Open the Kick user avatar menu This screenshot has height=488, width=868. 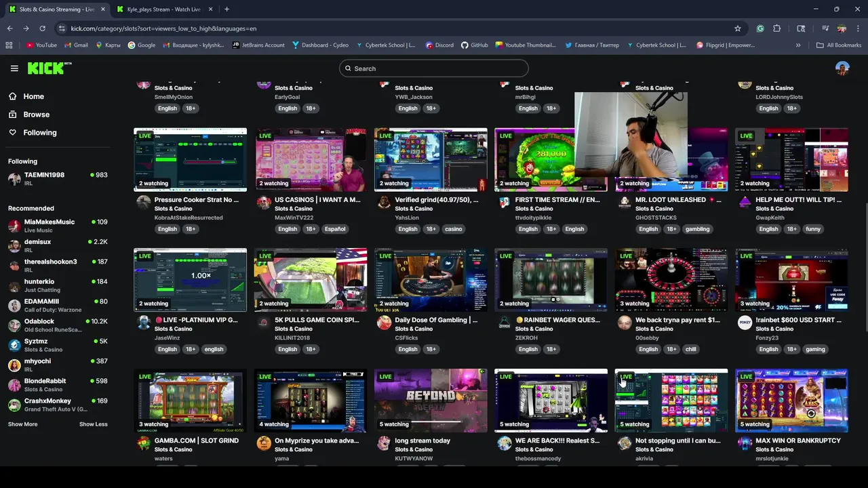coord(842,68)
